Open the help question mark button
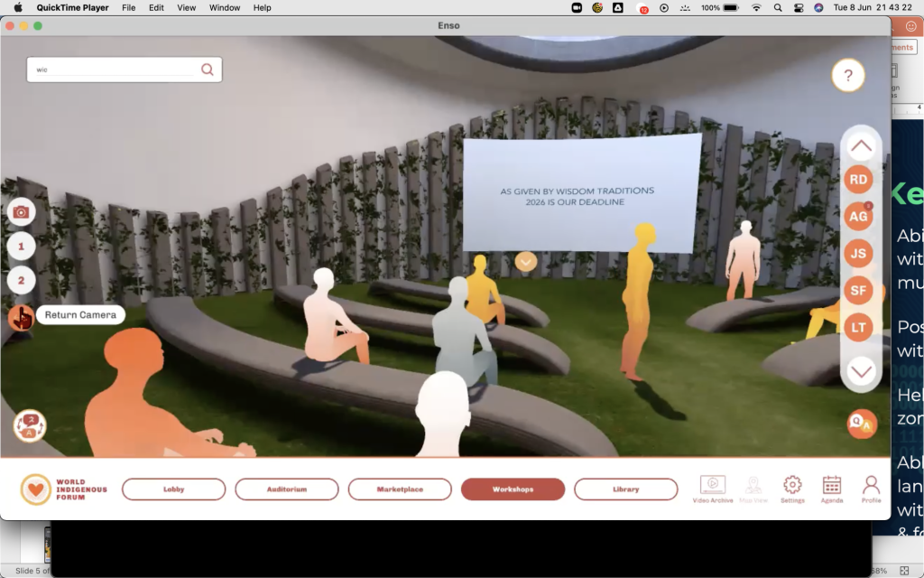 [848, 77]
